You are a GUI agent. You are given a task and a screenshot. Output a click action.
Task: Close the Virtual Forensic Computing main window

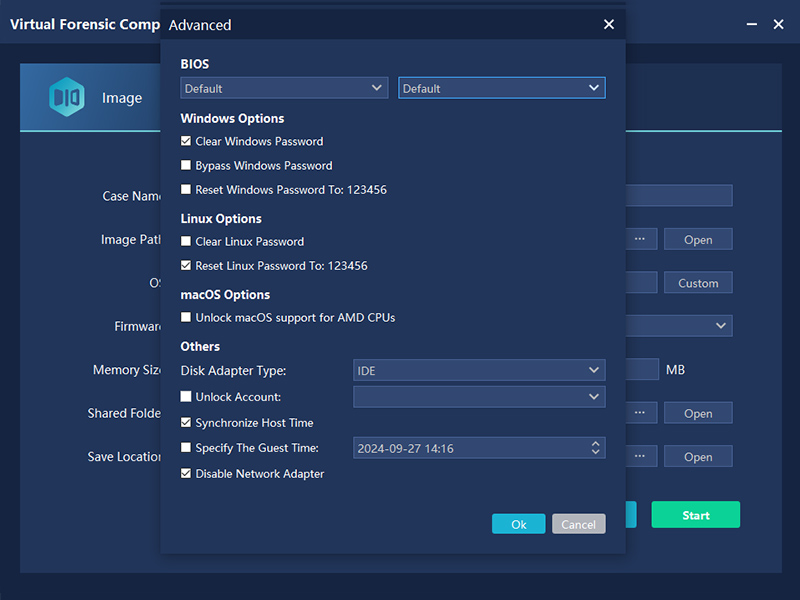(778, 24)
